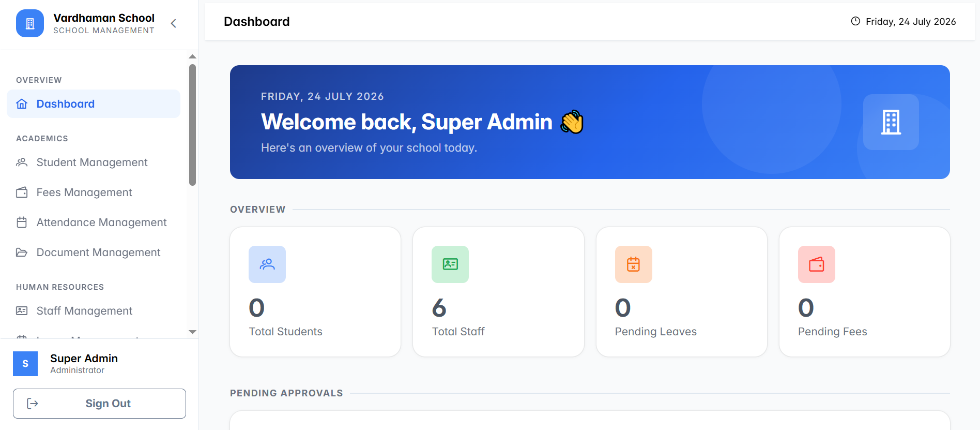Open the Pending Fees card label
The image size is (980, 430).
[833, 332]
